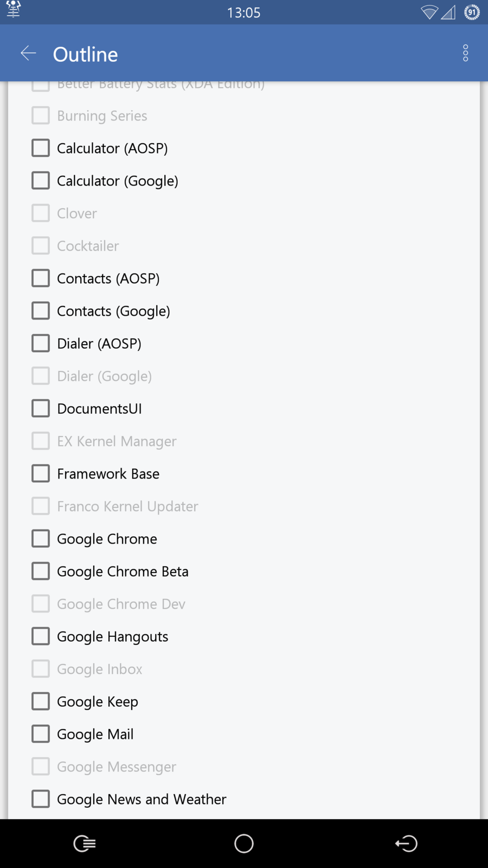Select the Google Hangouts entry
488x868 pixels.
click(x=112, y=636)
